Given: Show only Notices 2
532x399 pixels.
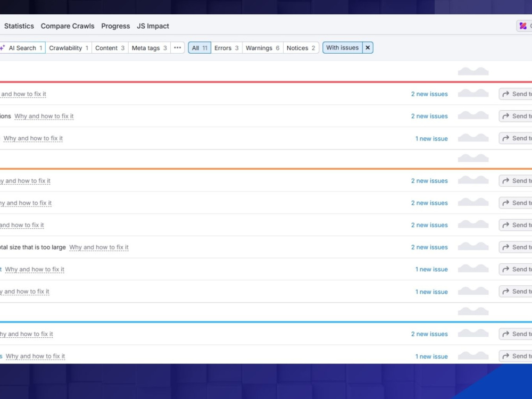Looking at the screenshot, I should coord(301,48).
